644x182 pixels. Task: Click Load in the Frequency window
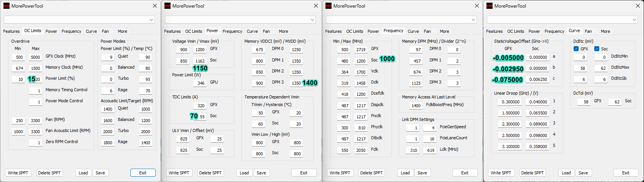[x=405, y=173]
